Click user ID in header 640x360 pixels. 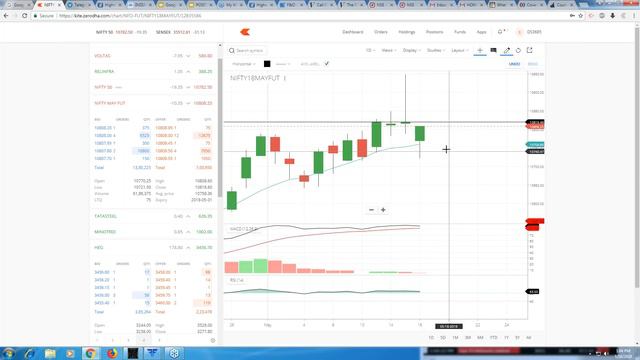tap(534, 32)
